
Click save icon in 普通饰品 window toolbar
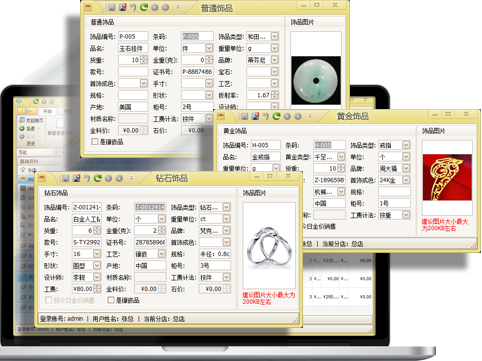coord(112,7)
